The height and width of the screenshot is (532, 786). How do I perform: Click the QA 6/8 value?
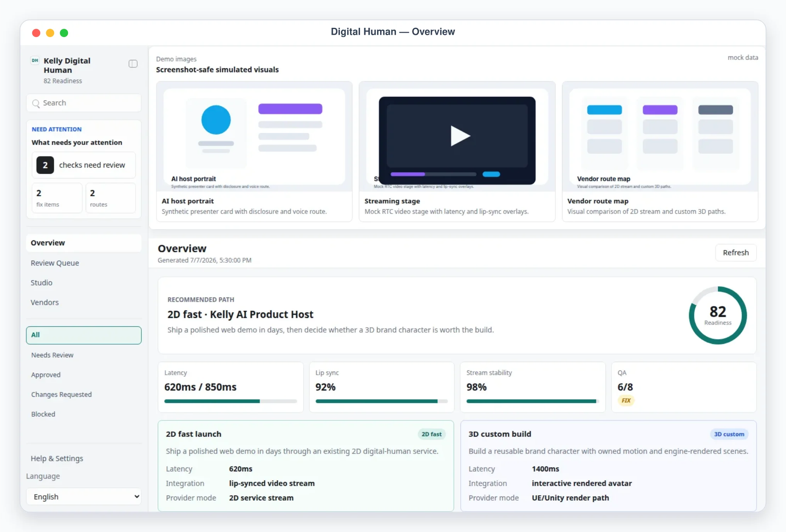click(x=625, y=387)
